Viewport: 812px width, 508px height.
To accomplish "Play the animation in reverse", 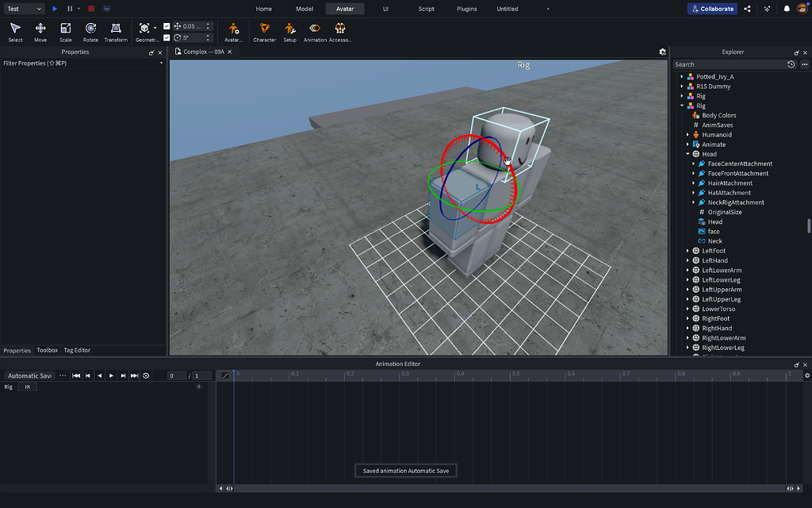I will [99, 375].
